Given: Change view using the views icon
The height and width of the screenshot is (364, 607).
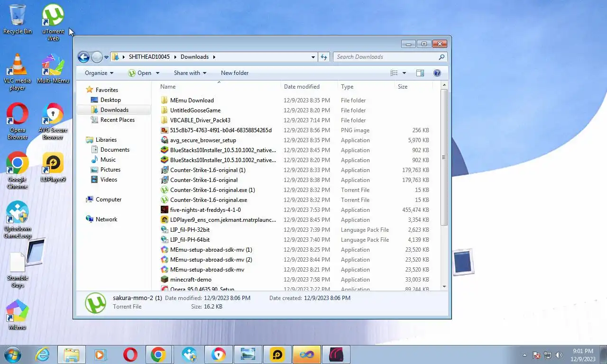Looking at the screenshot, I should pyautogui.click(x=394, y=73).
